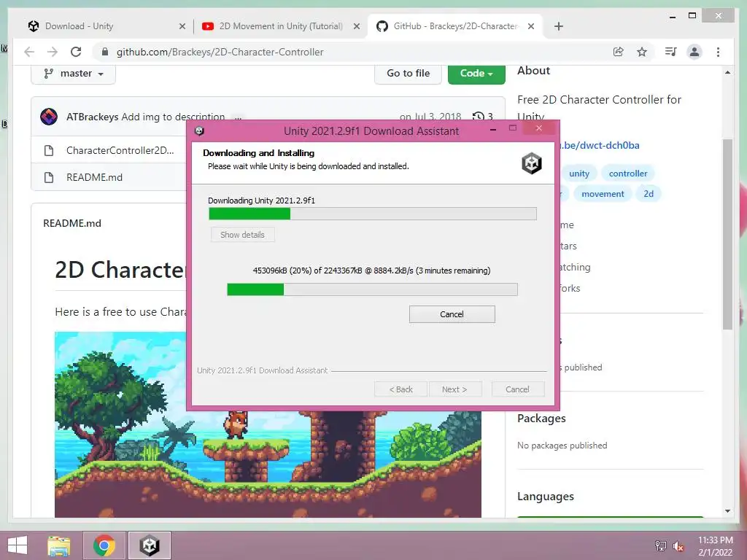Click the network tray icon
The image size is (747, 560).
point(660,545)
